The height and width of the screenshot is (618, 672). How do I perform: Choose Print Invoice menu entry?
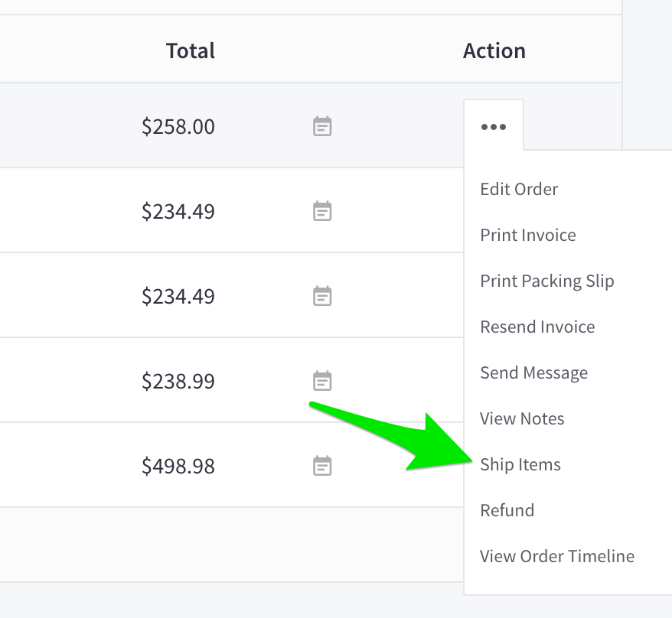coord(527,235)
